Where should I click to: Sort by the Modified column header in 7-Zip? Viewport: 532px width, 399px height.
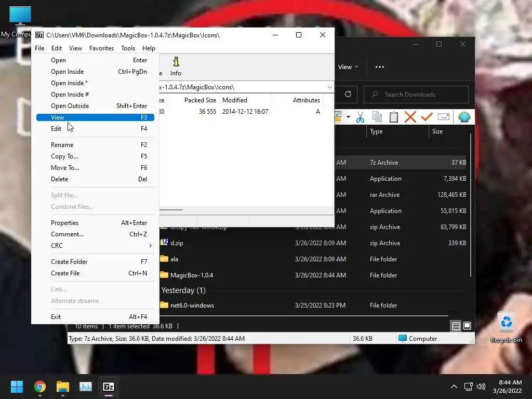click(x=245, y=100)
